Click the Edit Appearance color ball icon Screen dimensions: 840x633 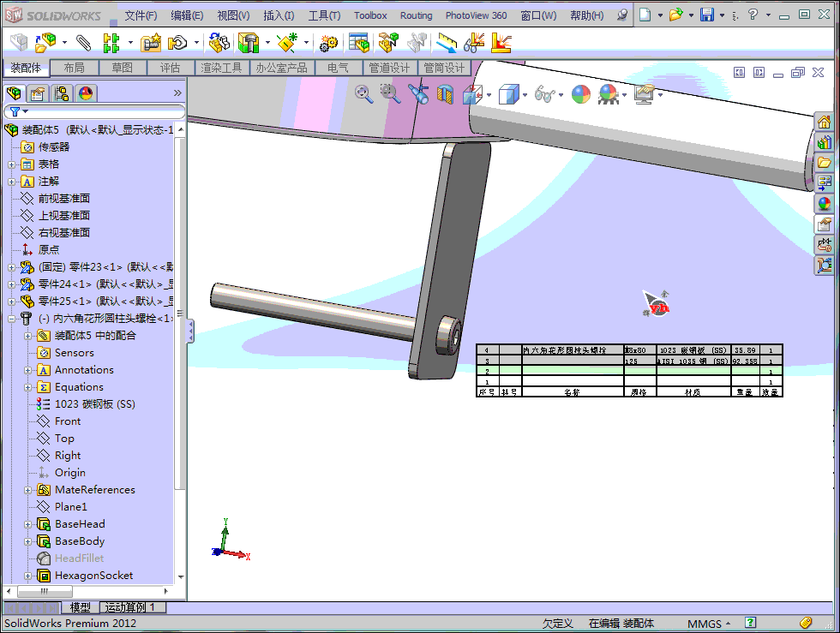coord(581,95)
